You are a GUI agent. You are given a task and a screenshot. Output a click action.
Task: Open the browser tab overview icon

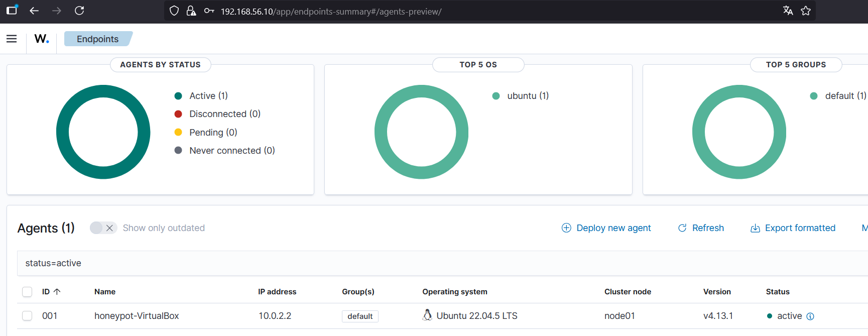(x=12, y=10)
